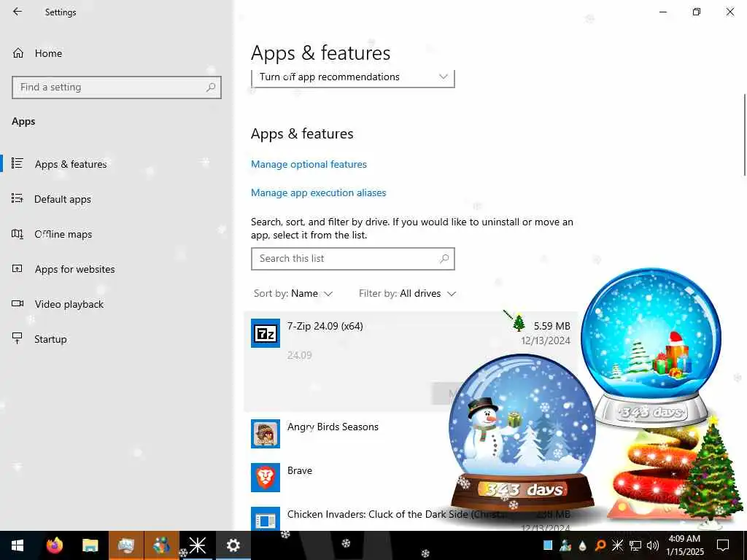
Task: Click the water drop tray icon
Action: coord(582,545)
